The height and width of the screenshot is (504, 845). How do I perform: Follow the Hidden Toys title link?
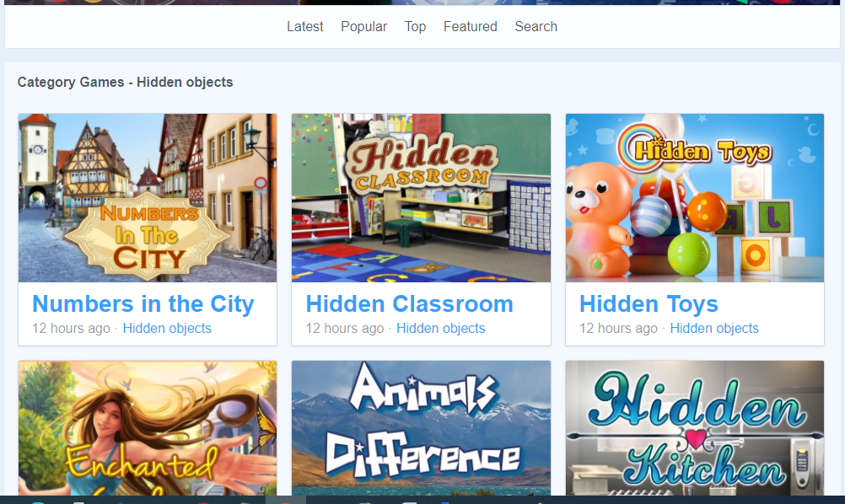tap(649, 304)
